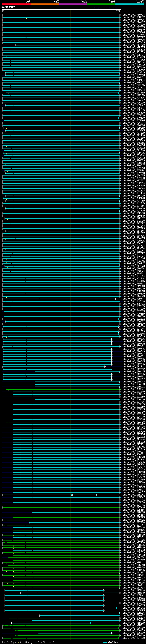
Task: Select the UniRef100_P19308 label
Action: click(x=134, y=286)
